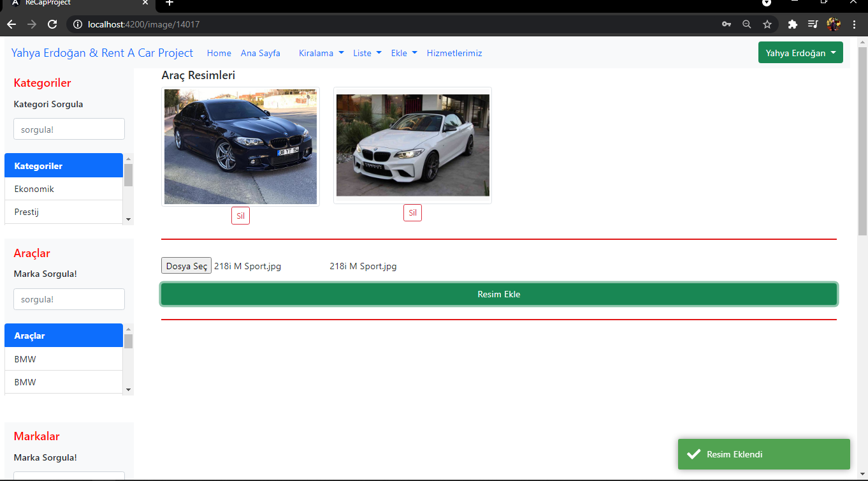868x481 pixels.
Task: Click the Resim Ekle button
Action: [498, 294]
